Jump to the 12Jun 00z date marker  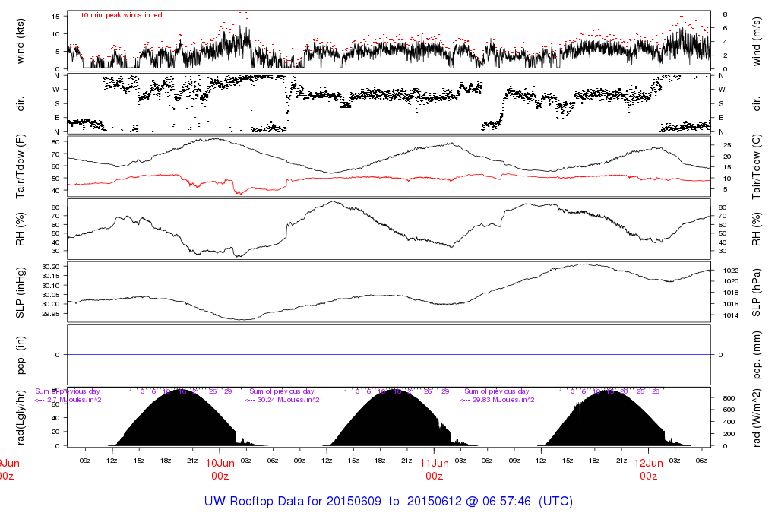(648, 469)
